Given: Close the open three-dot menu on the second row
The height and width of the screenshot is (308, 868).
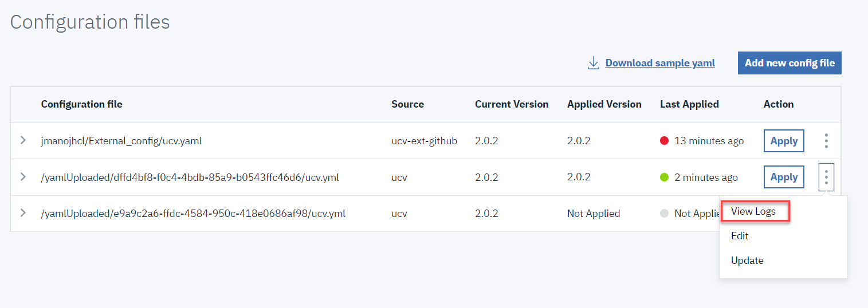Looking at the screenshot, I should tap(826, 177).
